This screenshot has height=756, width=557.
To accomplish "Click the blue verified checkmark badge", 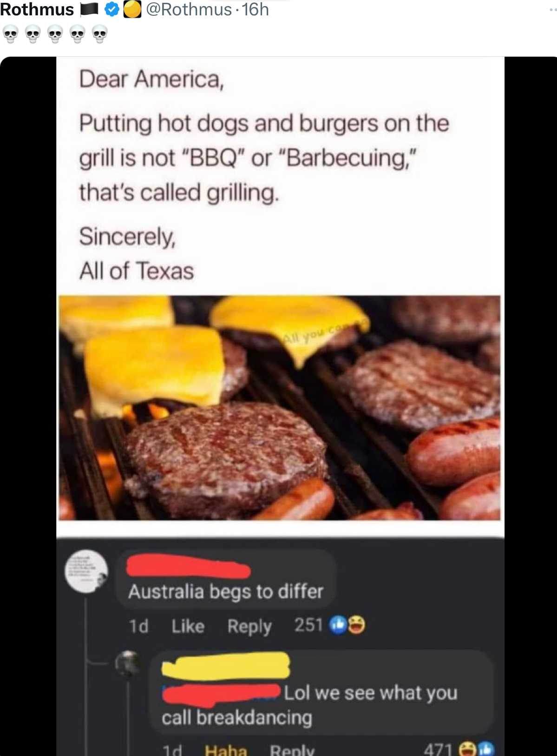I will (x=112, y=9).
